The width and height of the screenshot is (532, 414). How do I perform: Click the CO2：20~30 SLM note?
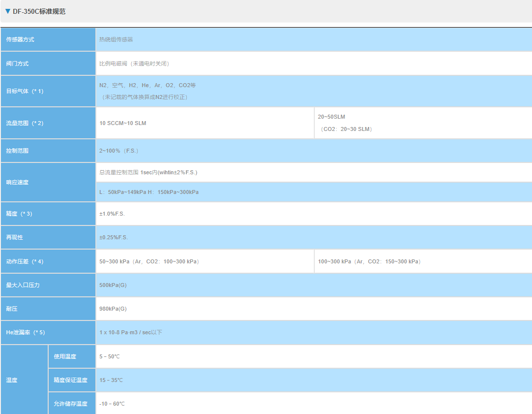point(346,129)
